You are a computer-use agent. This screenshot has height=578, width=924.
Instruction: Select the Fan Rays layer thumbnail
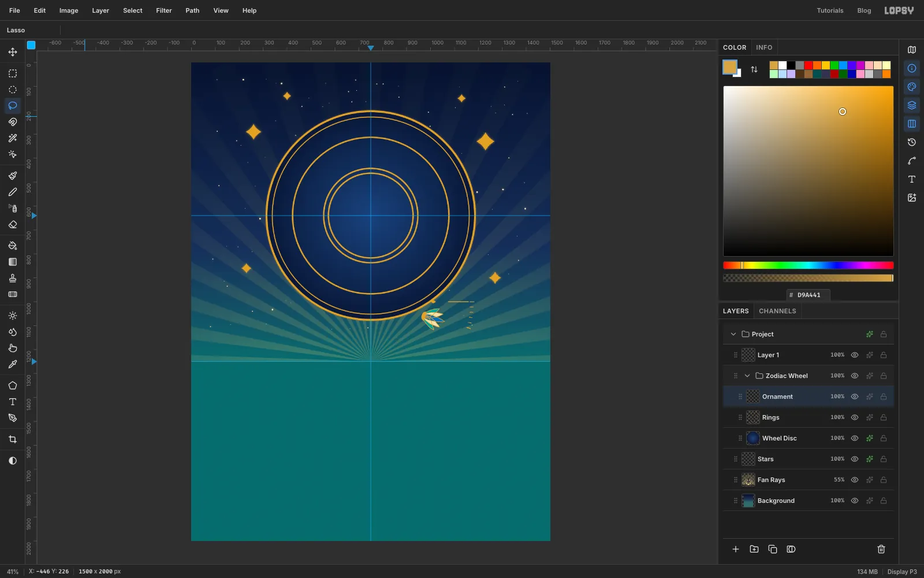click(748, 480)
